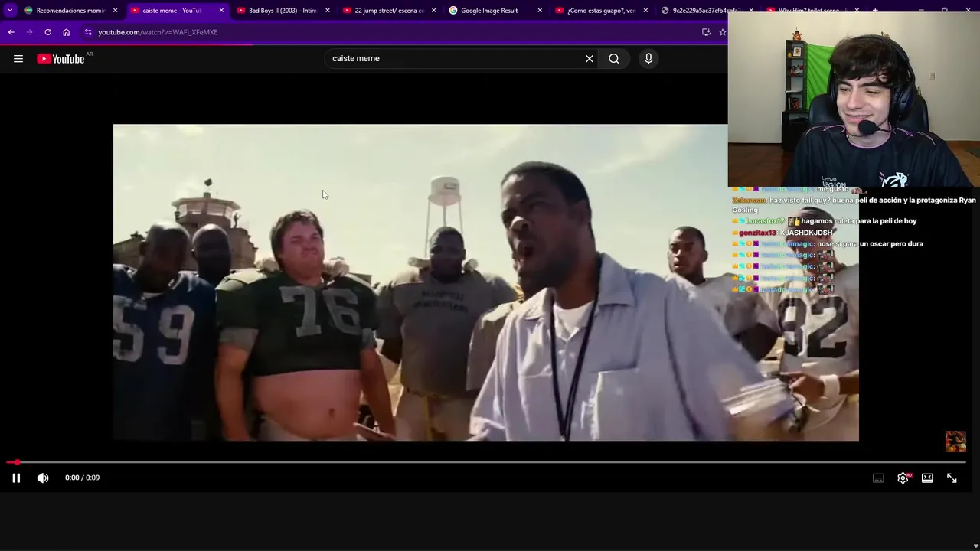Switch to '9c2e229a5ac37cfb4cbfa' tab
This screenshot has width=980, height=551.
click(x=707, y=11)
